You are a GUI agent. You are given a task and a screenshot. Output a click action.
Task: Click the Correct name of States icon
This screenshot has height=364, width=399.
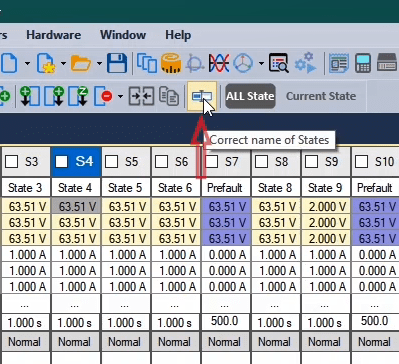point(202,96)
